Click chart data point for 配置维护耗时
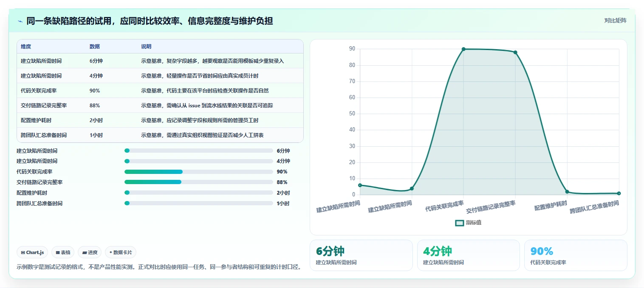This screenshot has width=644, height=288. click(x=567, y=192)
